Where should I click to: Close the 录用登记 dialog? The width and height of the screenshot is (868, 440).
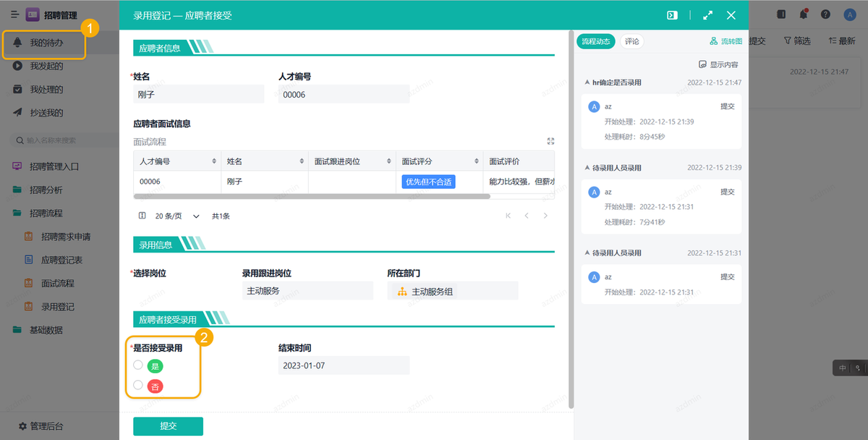(731, 15)
